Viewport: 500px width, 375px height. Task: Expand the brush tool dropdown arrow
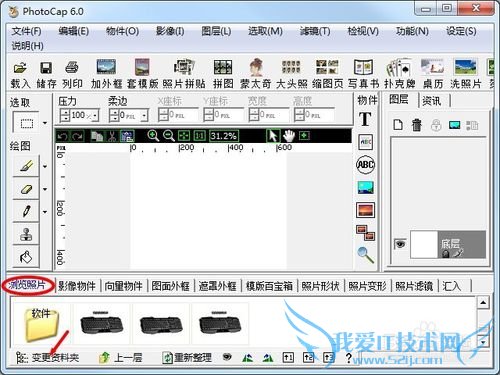tap(45, 166)
